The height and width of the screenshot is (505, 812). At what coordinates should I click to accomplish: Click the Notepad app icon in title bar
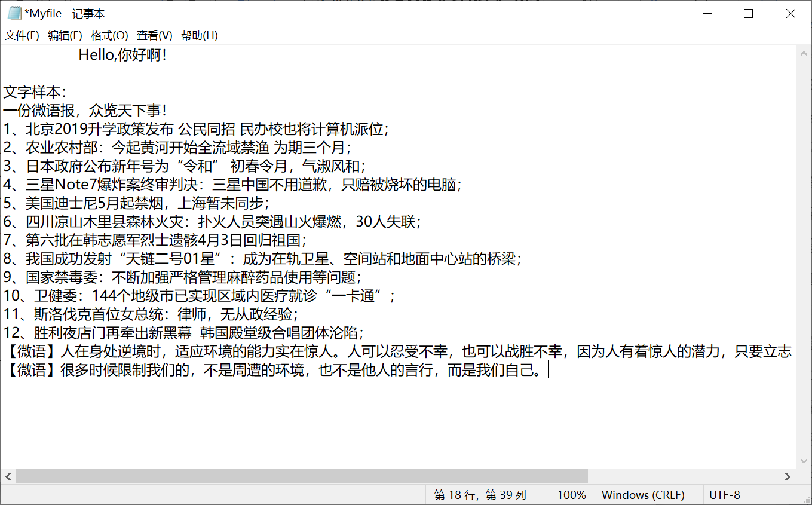coord(14,13)
